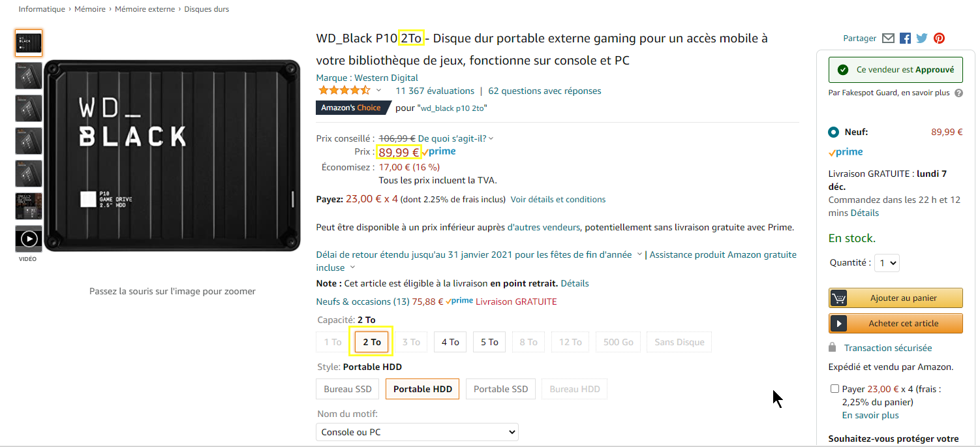Choose the Bureau SSD style
The height and width of the screenshot is (447, 980).
click(x=348, y=390)
